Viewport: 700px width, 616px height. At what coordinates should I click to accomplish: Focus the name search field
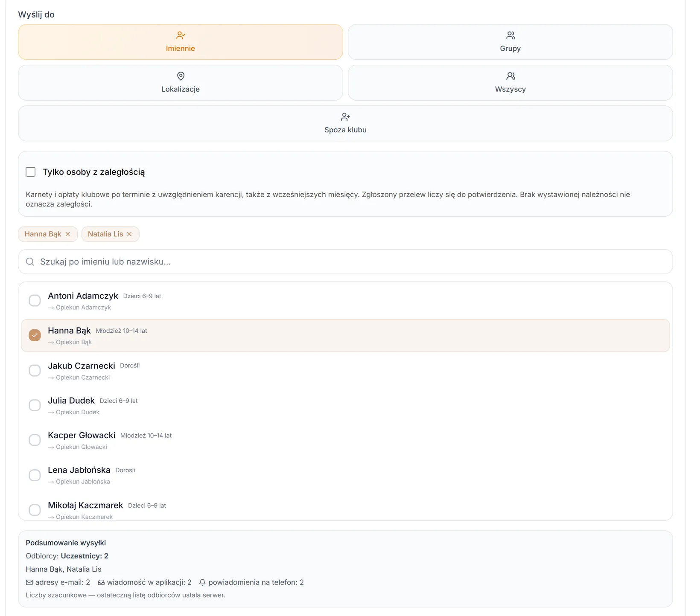tap(345, 262)
